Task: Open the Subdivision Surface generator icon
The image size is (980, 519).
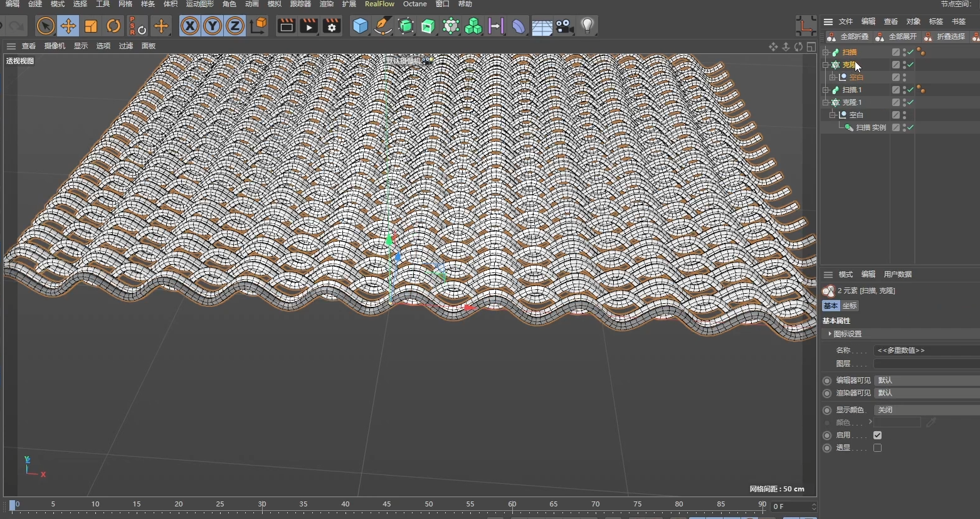Action: point(406,26)
